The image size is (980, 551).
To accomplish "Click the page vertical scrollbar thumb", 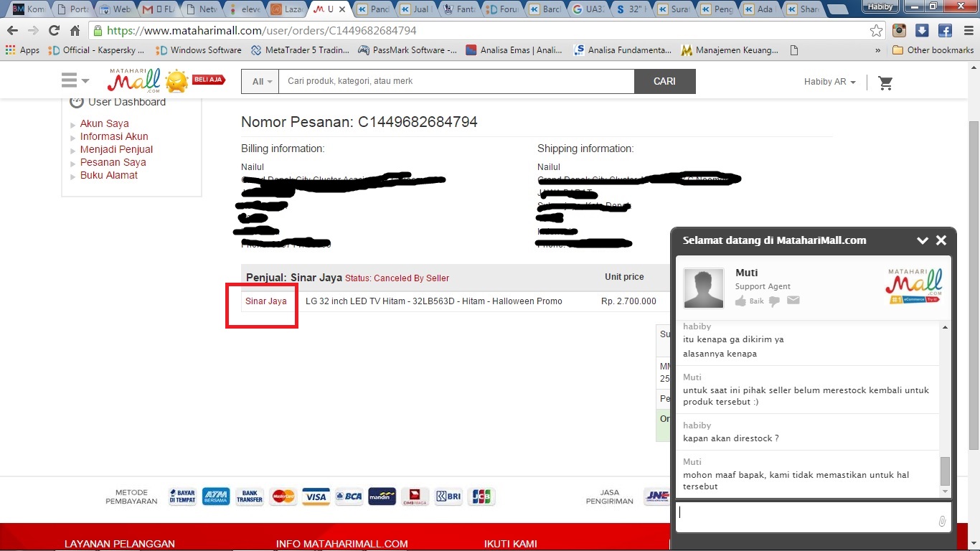I will pyautogui.click(x=974, y=286).
